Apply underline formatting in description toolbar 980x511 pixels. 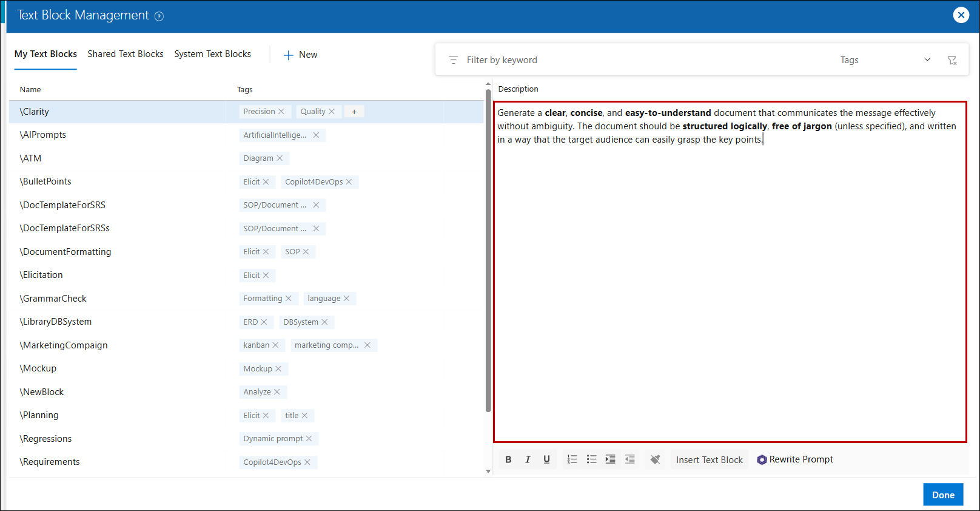tap(546, 459)
